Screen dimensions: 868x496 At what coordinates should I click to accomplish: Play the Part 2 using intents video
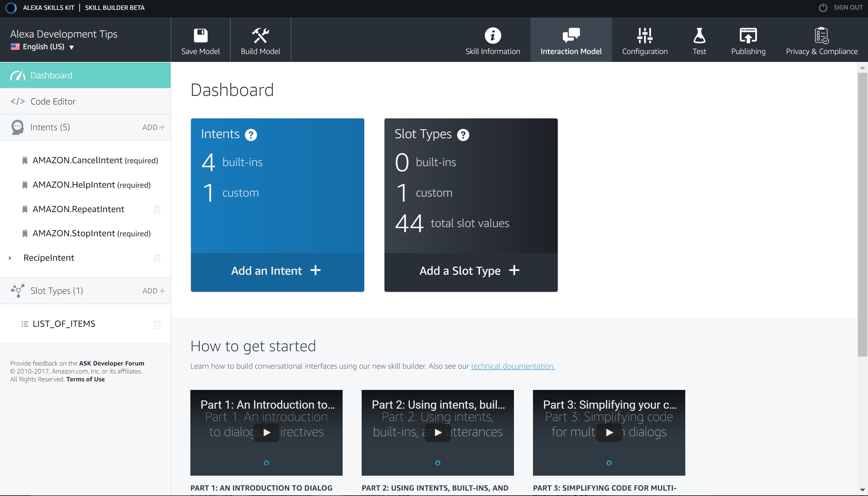pyautogui.click(x=437, y=432)
